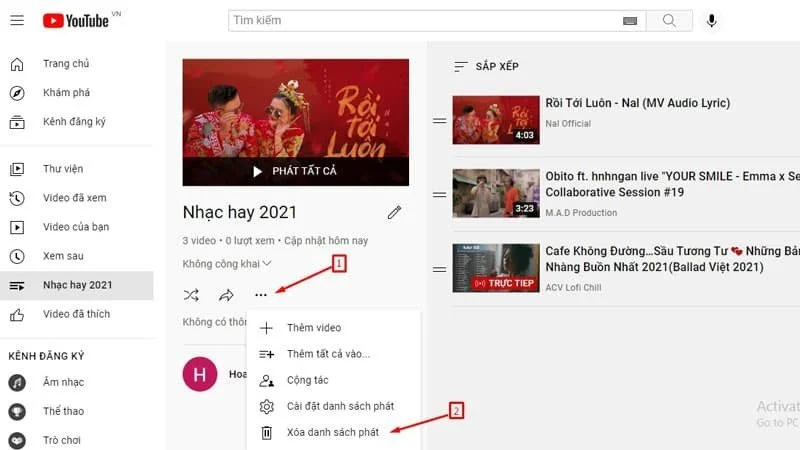Screen dimensions: 800x450
Task: Open Không công khai privacy dropdown
Action: (227, 264)
